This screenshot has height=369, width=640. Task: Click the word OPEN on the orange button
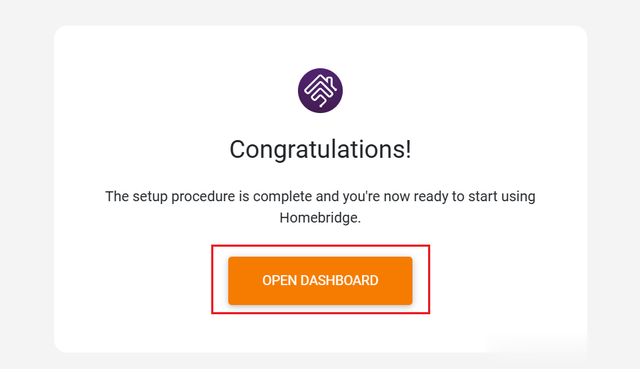(x=279, y=280)
